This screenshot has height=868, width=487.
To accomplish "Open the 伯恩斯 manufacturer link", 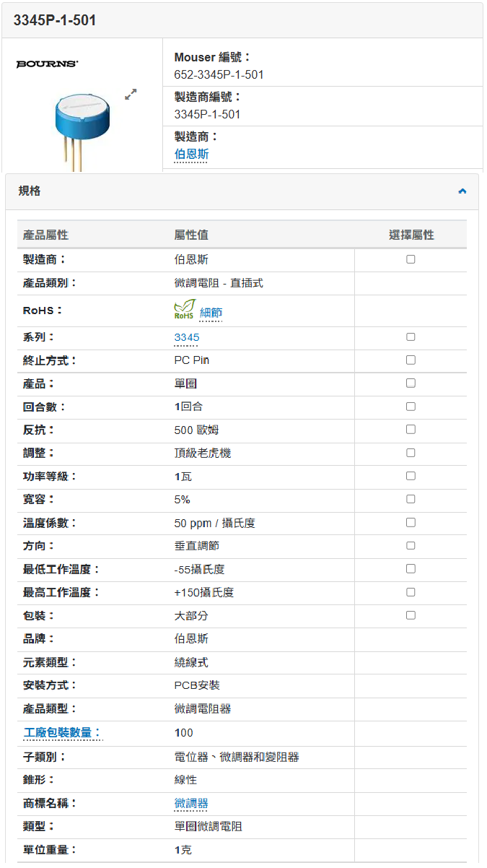I will [191, 154].
